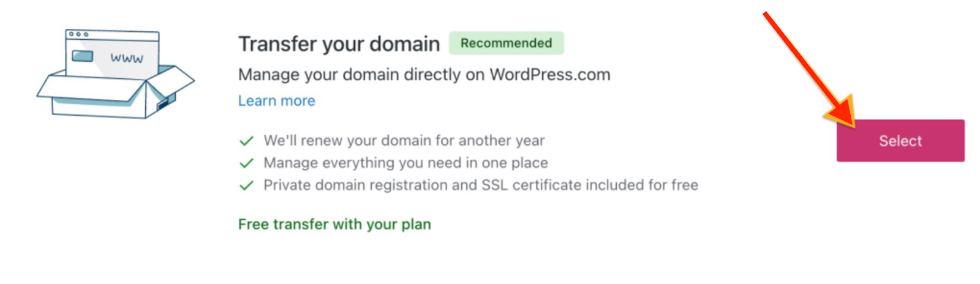980x284 pixels.
Task: Click the pink Select button
Action: pyautogui.click(x=900, y=141)
